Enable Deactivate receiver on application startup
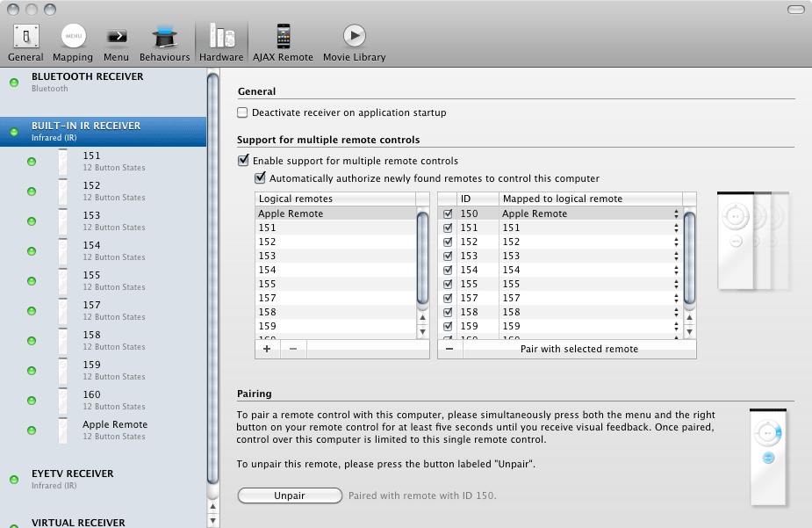The image size is (812, 528). coord(243,113)
